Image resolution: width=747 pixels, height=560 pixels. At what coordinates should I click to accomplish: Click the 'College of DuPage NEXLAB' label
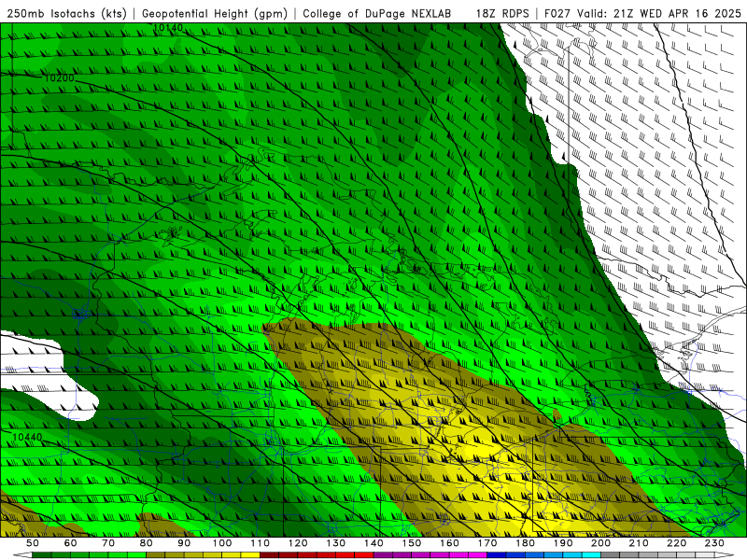click(377, 13)
